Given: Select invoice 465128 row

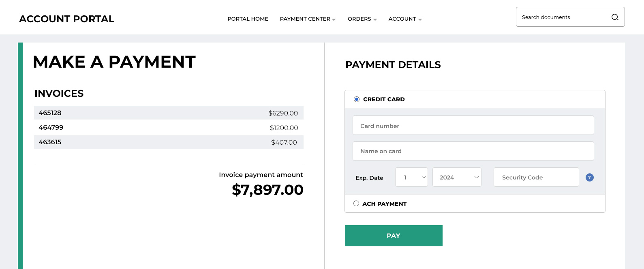Looking at the screenshot, I should coord(169,113).
